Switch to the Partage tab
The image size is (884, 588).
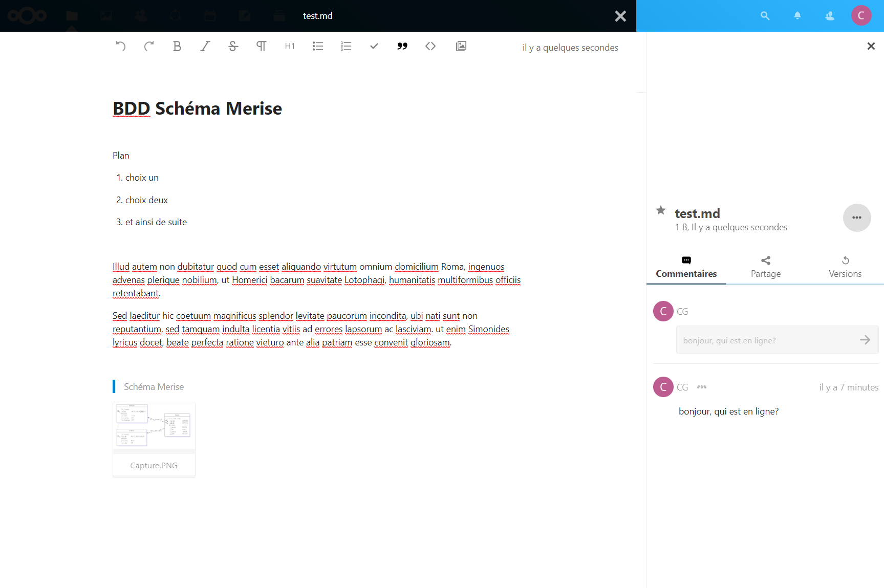[766, 267]
